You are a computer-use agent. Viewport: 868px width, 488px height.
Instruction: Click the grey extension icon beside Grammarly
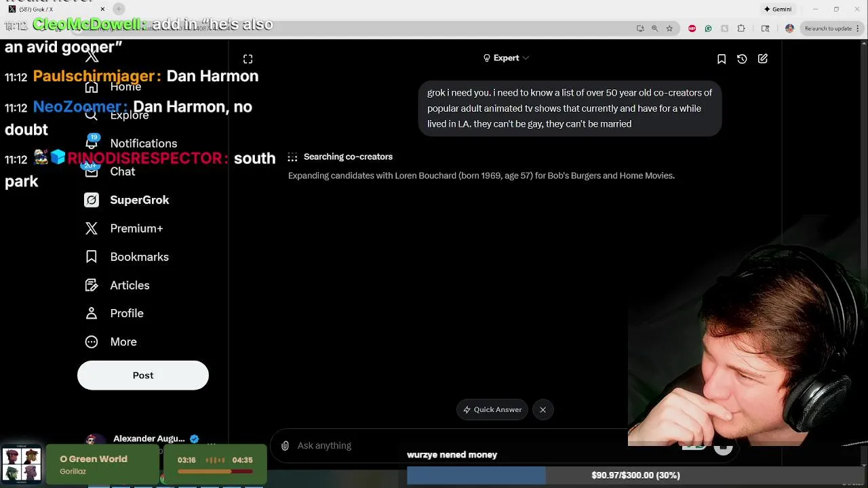(x=724, y=28)
